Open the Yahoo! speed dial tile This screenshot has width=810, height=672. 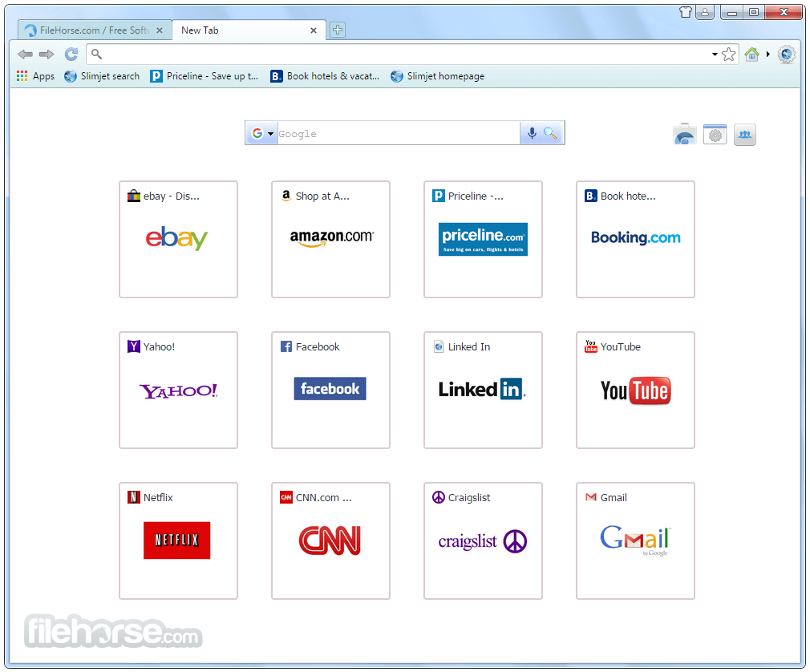pos(178,390)
